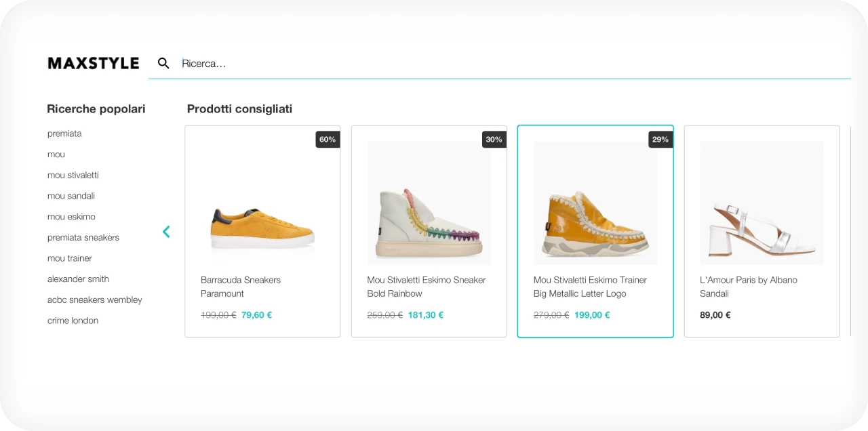Select the 'crime london' suggestion
The image size is (868, 431).
click(73, 321)
